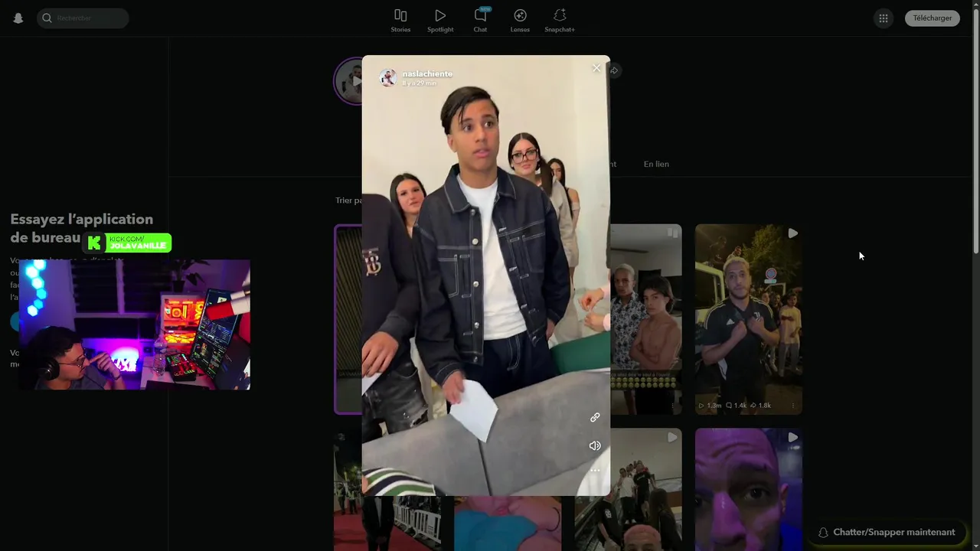The height and width of the screenshot is (551, 980).
Task: Open the Juventus jersey video thumbnail
Action: click(748, 319)
